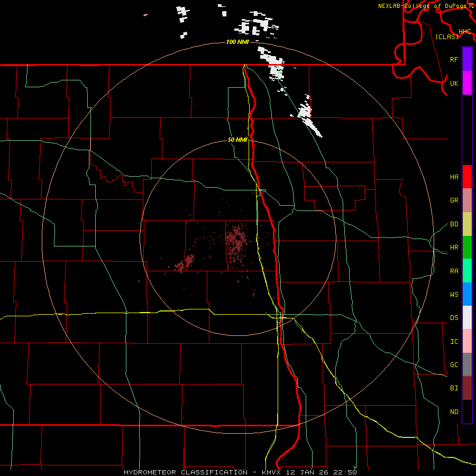The height and width of the screenshot is (476, 476).
Task: Click the UK legend label
Action: [454, 83]
